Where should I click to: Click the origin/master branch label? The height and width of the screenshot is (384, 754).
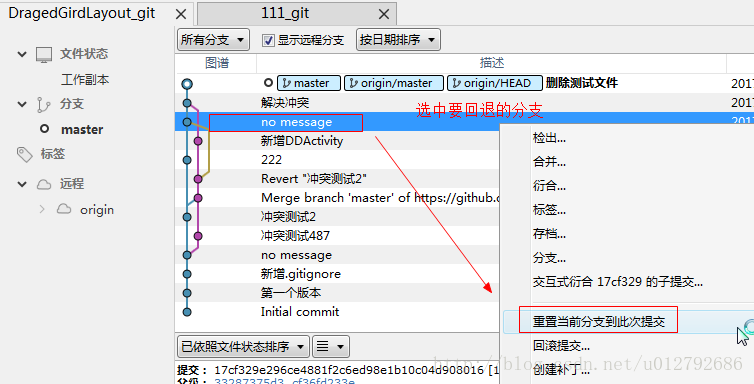pos(393,83)
